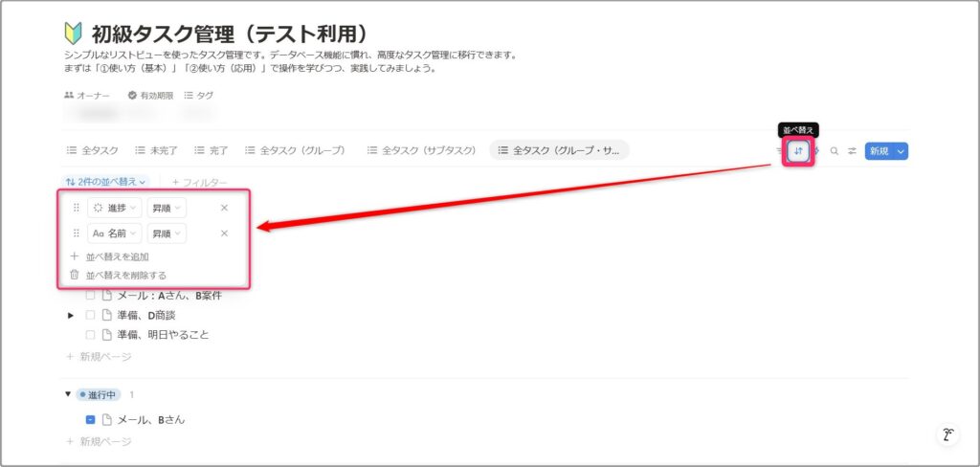Click 新規ページ below メール、Bさん

click(x=100, y=441)
